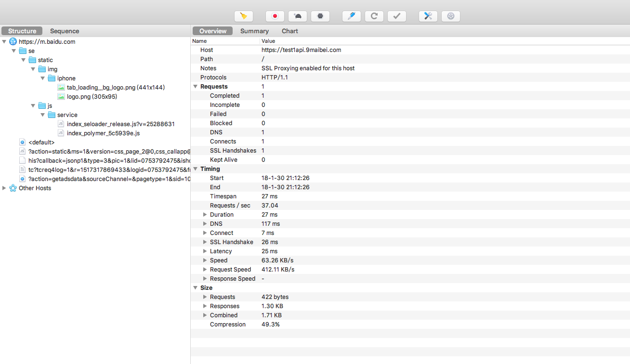Viewport: 630px width, 364px height.
Task: Open the Chart tab
Action: [290, 31]
